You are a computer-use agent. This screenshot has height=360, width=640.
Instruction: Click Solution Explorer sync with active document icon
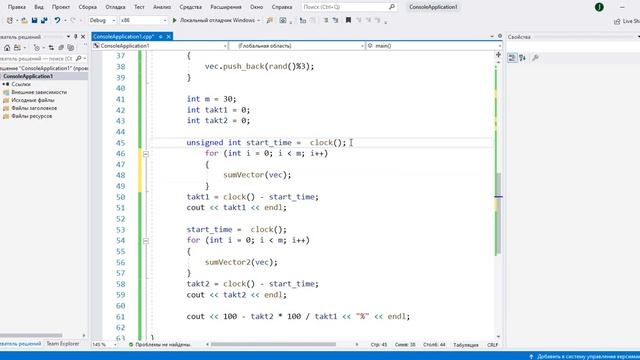[x=51, y=48]
